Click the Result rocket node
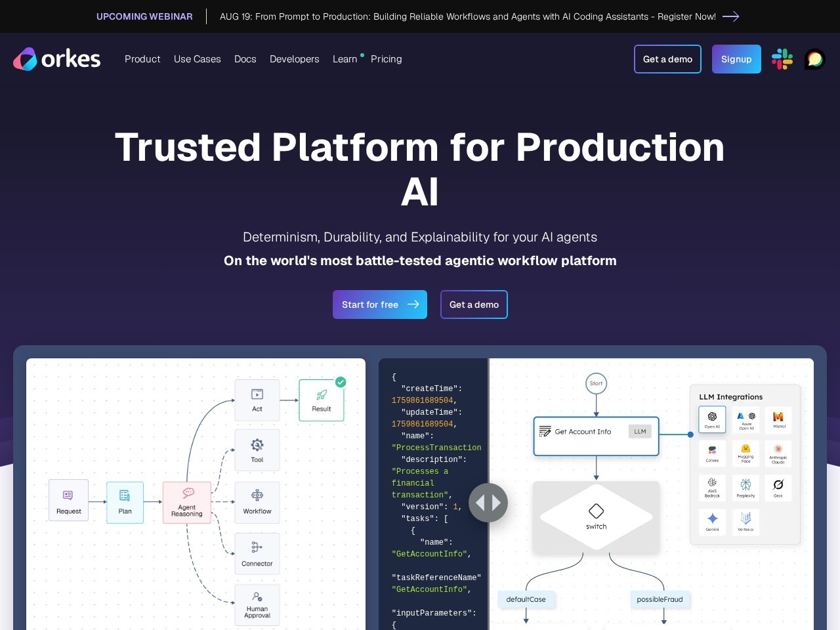This screenshot has width=840, height=630. click(322, 400)
